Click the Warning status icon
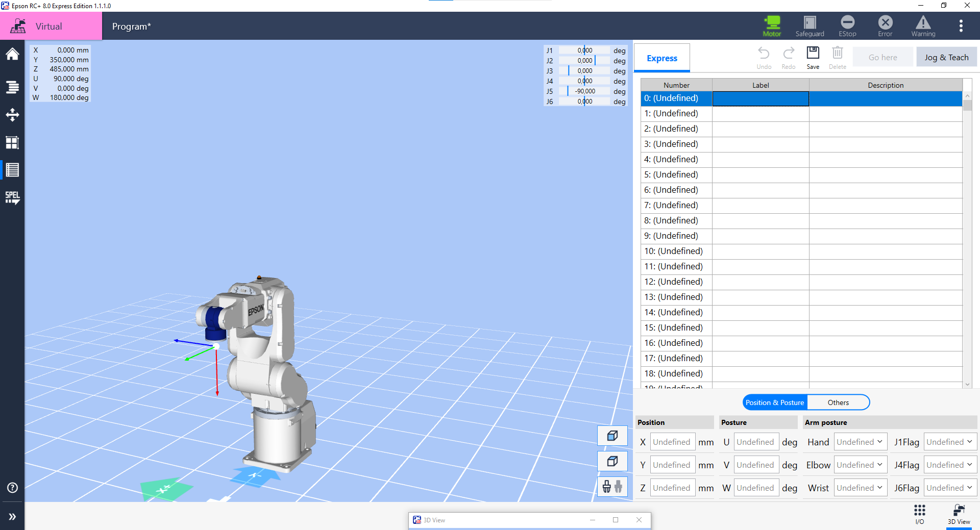 click(923, 26)
